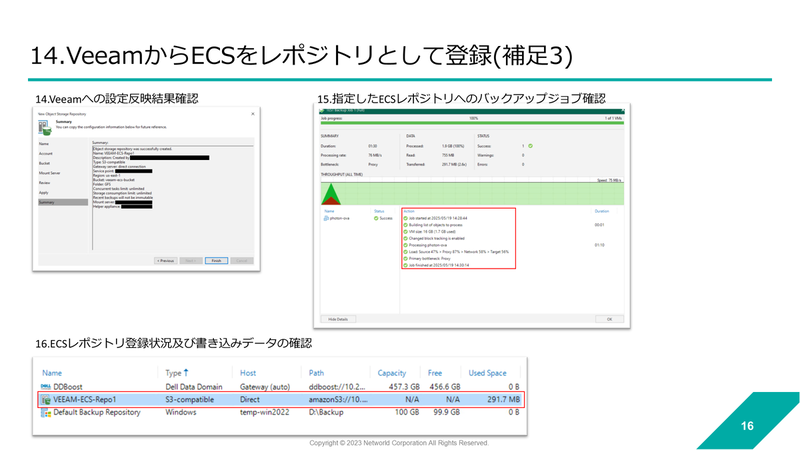Click the check icon beside 'Building list of objects'

[406, 225]
